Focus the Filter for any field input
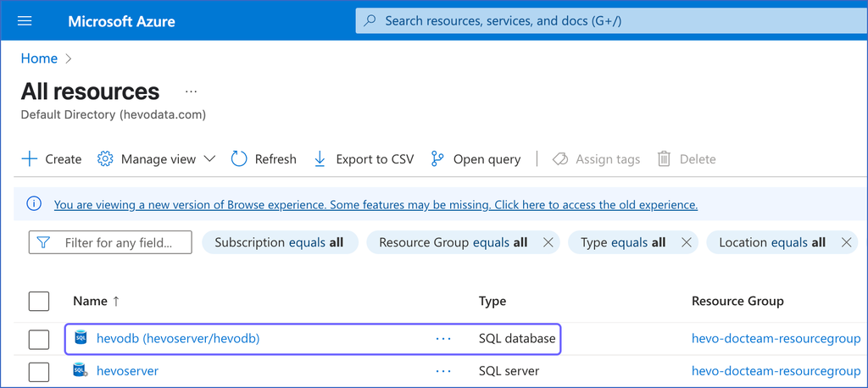 tap(110, 242)
